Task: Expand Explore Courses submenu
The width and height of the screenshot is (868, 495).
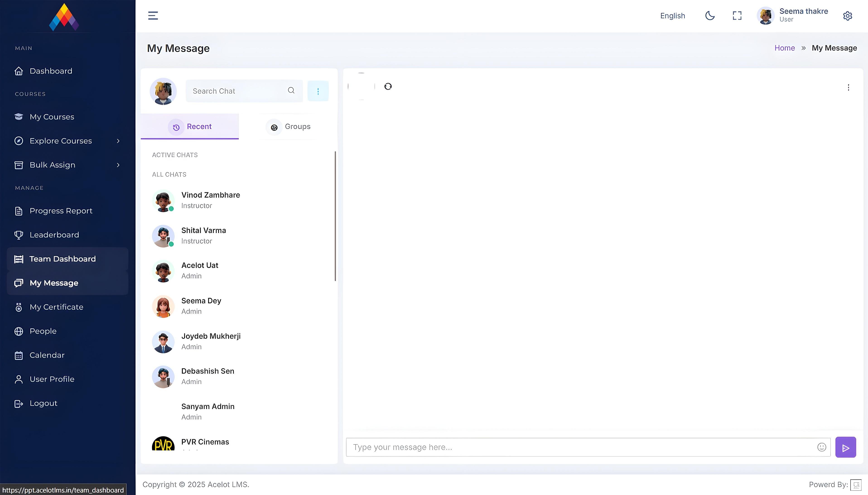Action: pyautogui.click(x=118, y=141)
